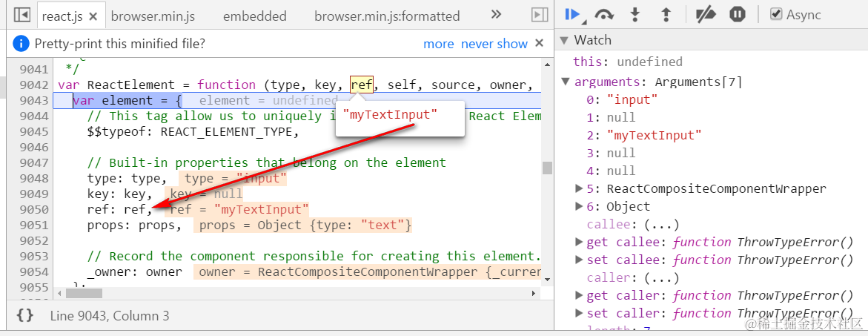Screen dimensions: 868x336
Task: Expand the 'get callee' function entry
Action: [x=579, y=242]
